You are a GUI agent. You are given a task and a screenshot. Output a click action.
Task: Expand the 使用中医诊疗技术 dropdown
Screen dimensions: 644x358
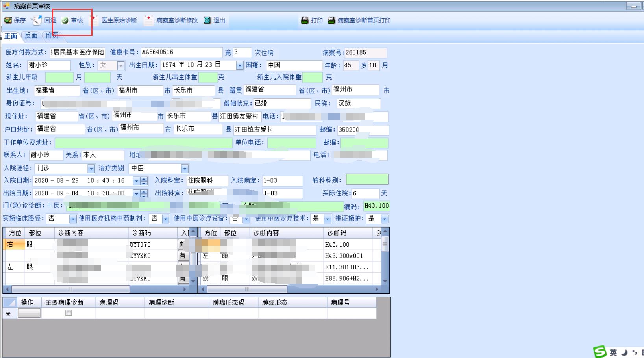coord(328,219)
